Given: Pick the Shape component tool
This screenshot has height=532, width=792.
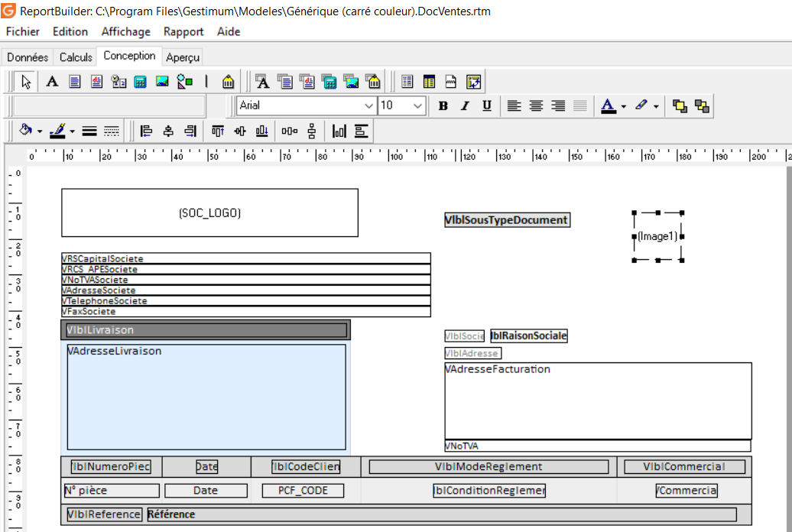Looking at the screenshot, I should pos(185,81).
